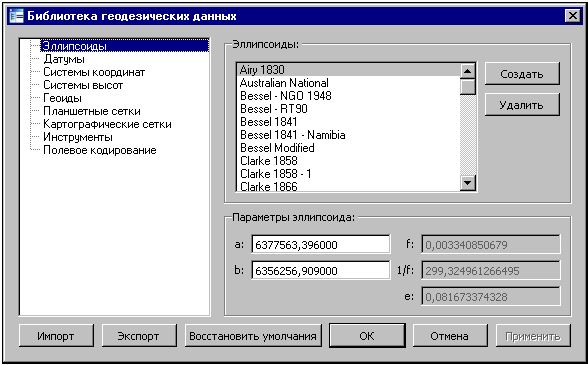Choose Clarke 1866 ellipsoid
This screenshot has width=588, height=365.
(348, 186)
